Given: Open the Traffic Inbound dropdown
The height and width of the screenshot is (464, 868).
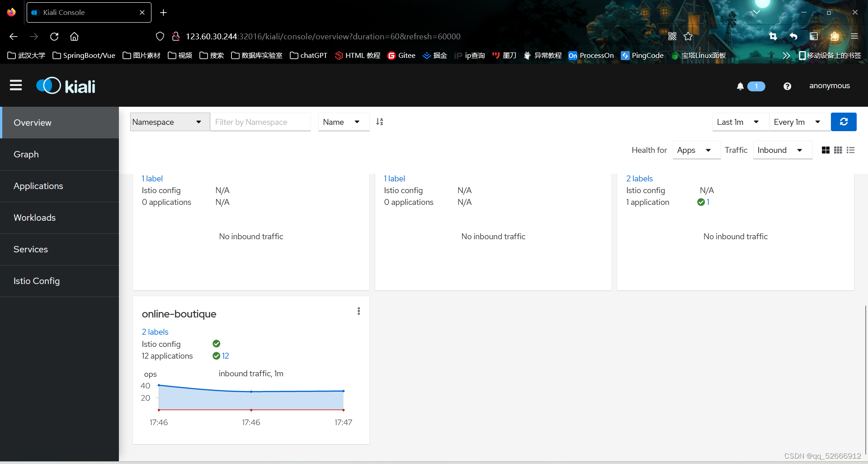Looking at the screenshot, I should [783, 150].
